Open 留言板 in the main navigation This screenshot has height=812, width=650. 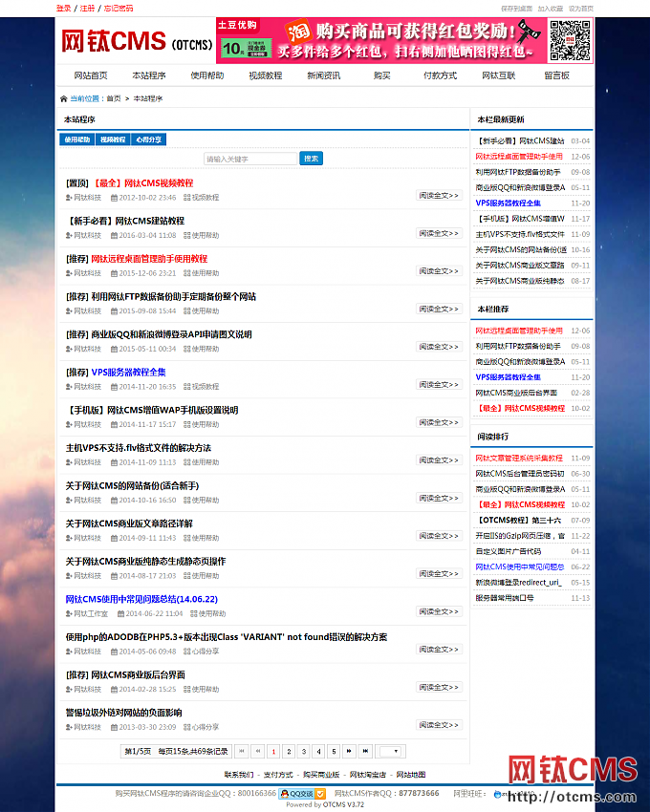coord(556,75)
